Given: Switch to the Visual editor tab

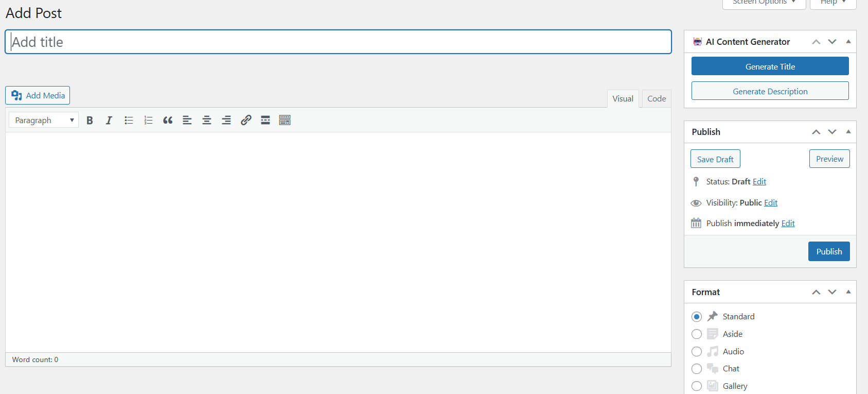Looking at the screenshot, I should 623,99.
